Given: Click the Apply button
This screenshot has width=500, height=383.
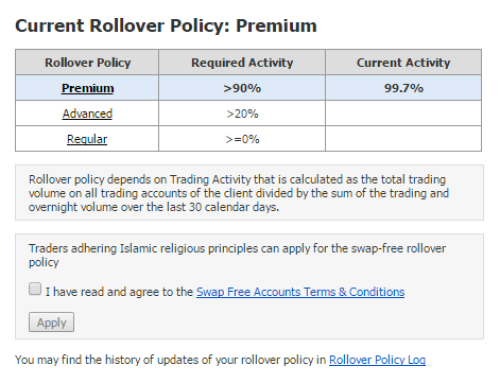Looking at the screenshot, I should click(51, 322).
